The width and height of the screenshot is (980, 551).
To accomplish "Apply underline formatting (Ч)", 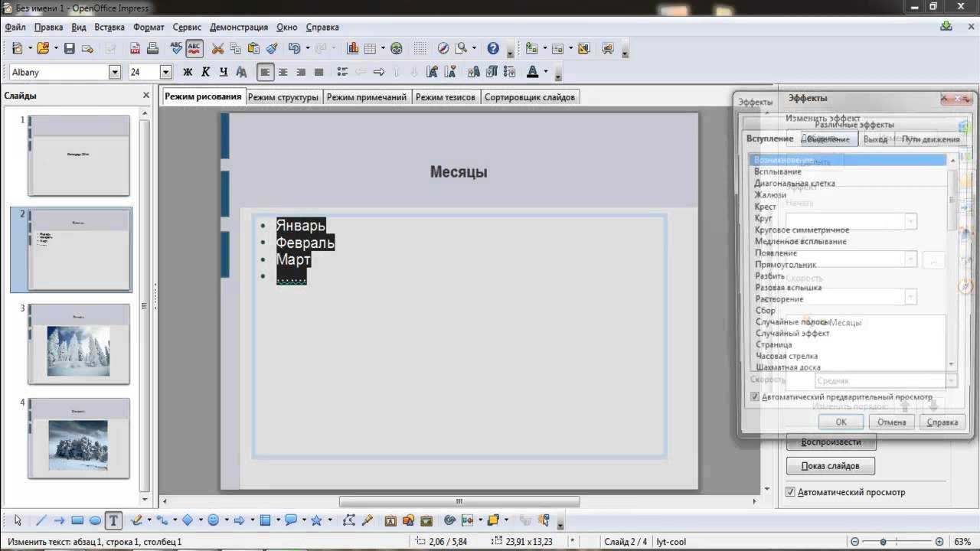I will [224, 72].
